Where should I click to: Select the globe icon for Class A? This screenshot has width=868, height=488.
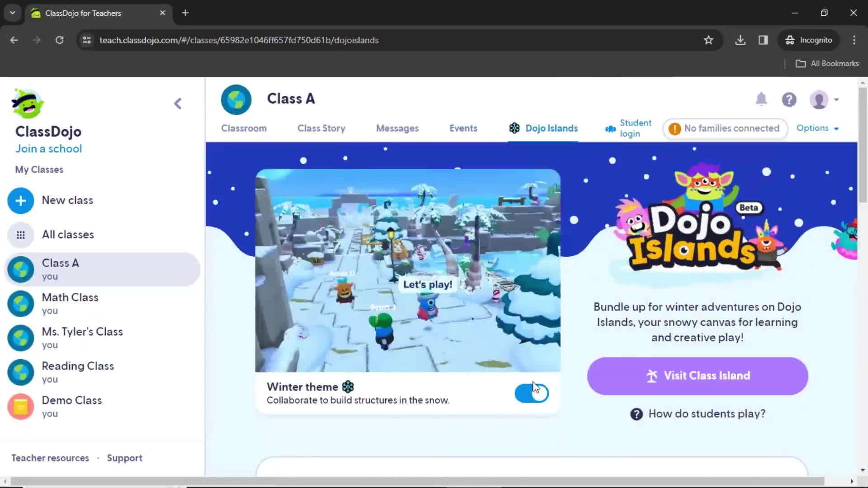[x=20, y=269]
